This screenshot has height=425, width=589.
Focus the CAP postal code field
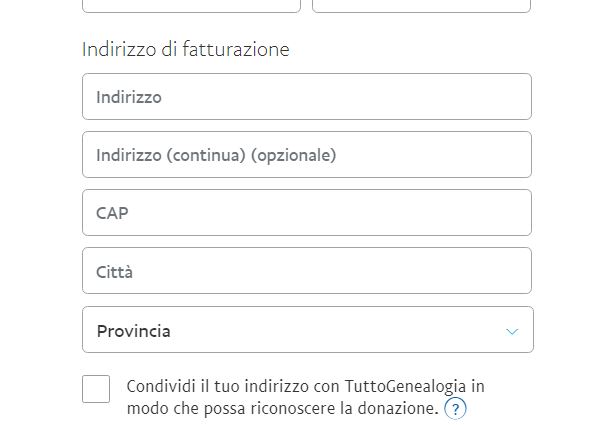(307, 213)
